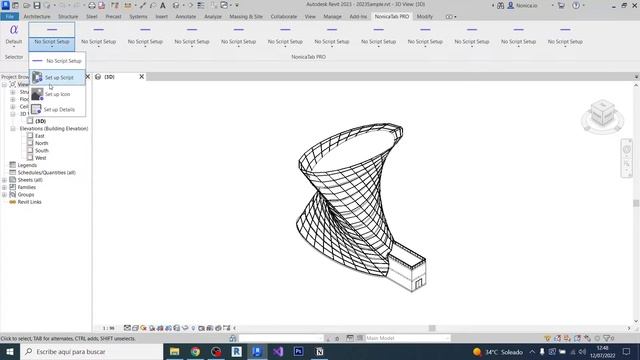Click the Print icon in quick access toolbar
This screenshot has height=360, width=640.
point(92,5)
